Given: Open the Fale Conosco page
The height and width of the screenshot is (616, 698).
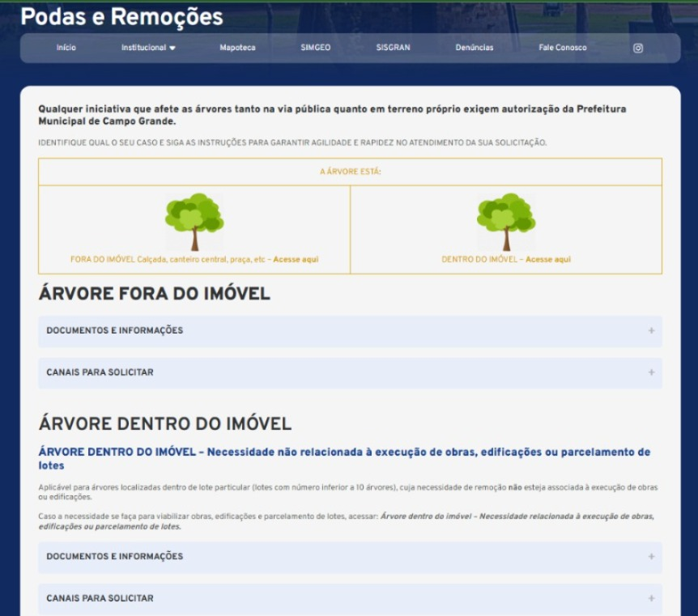Looking at the screenshot, I should [x=562, y=47].
